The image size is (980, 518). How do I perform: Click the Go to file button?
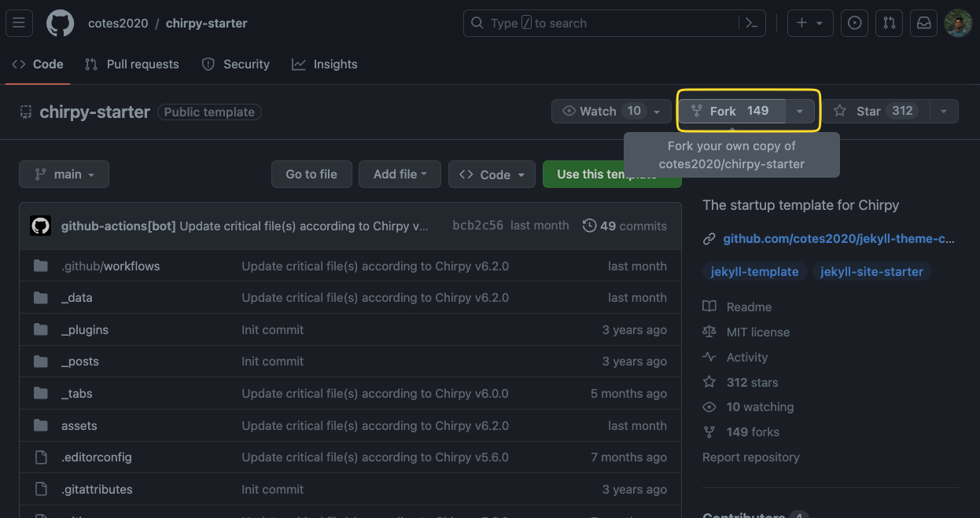click(x=311, y=175)
